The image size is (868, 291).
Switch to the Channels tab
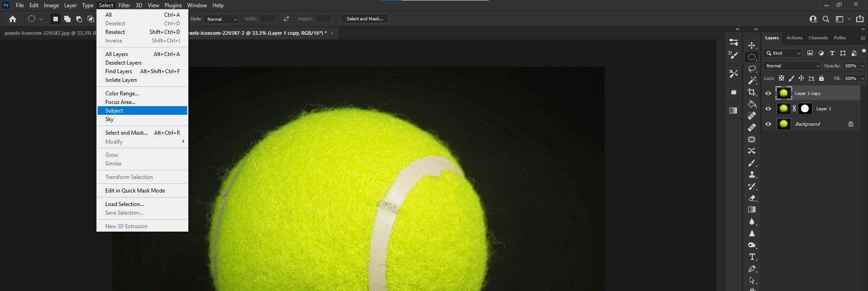(818, 38)
